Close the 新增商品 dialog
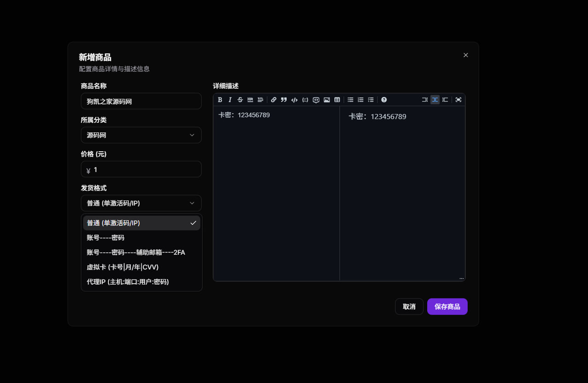This screenshot has width=588, height=383. click(465, 55)
